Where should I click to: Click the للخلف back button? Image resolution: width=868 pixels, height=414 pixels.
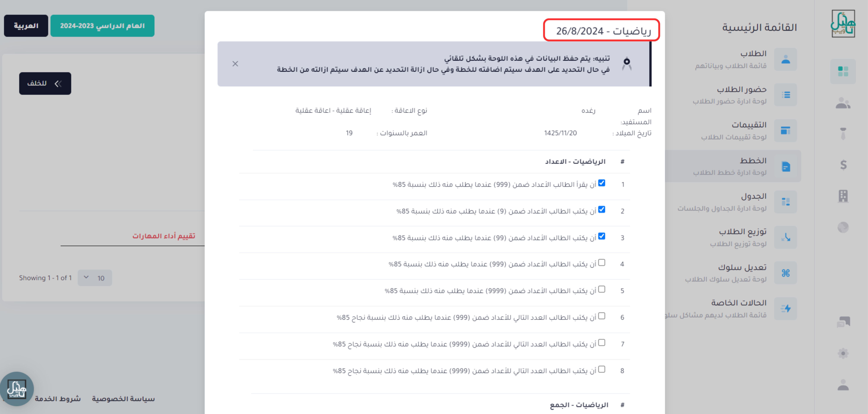pyautogui.click(x=45, y=83)
